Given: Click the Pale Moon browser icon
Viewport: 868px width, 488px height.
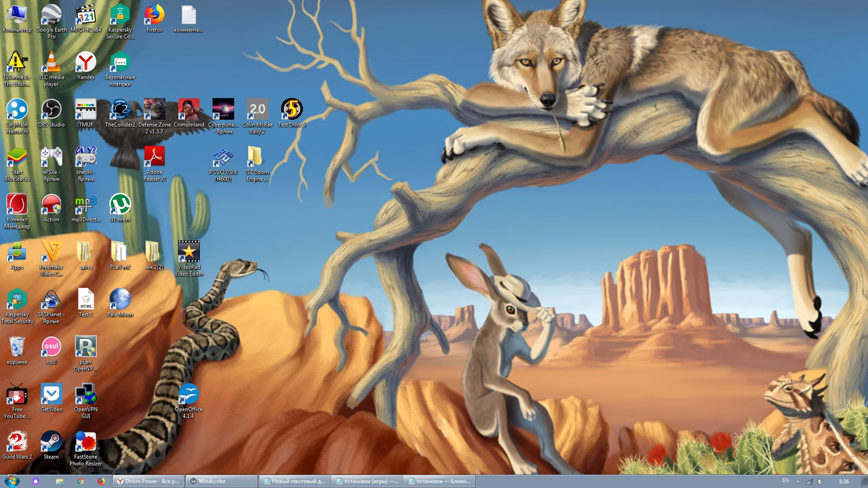Looking at the screenshot, I should coord(120,303).
